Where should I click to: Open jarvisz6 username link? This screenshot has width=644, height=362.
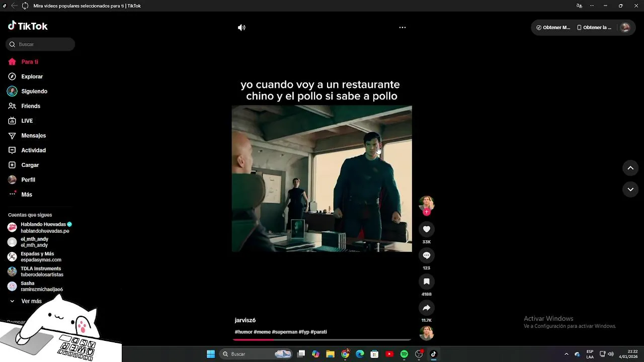[245, 320]
